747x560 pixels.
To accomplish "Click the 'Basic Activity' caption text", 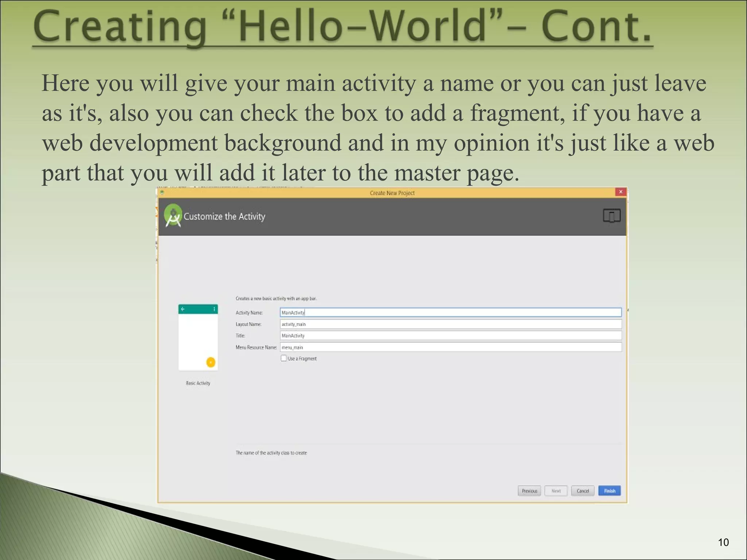I will click(198, 383).
